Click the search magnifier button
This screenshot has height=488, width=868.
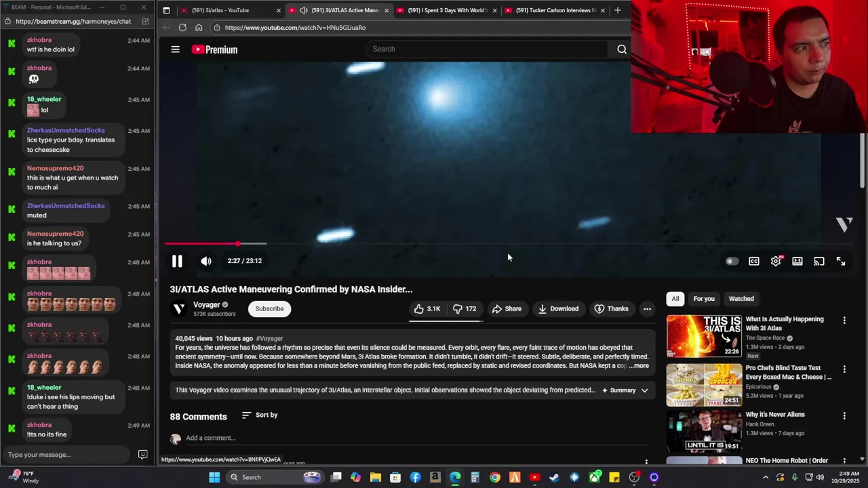tap(621, 49)
